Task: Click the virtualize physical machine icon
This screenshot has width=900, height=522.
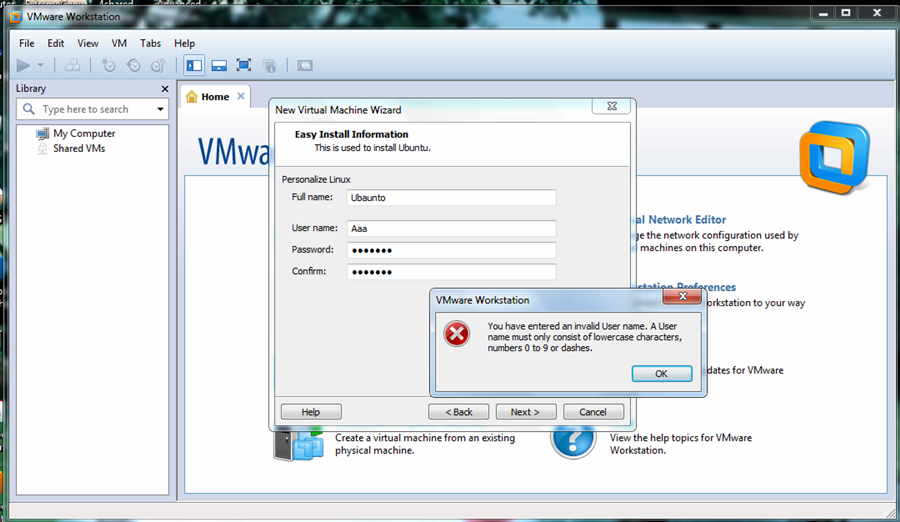Action: tap(298, 445)
